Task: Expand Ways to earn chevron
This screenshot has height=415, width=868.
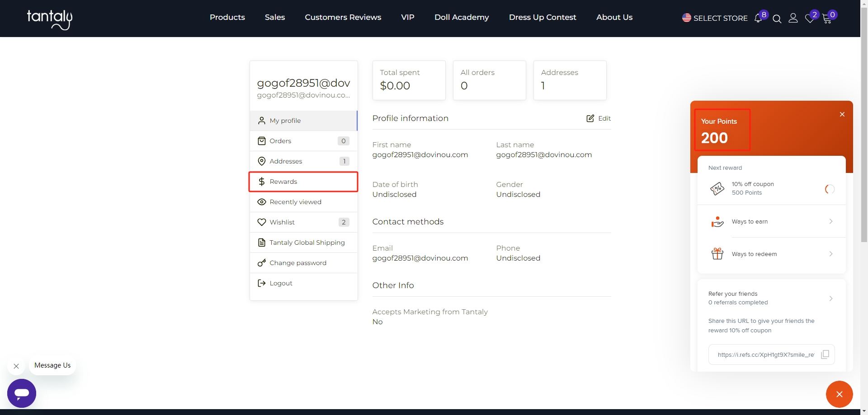Action: click(x=831, y=221)
